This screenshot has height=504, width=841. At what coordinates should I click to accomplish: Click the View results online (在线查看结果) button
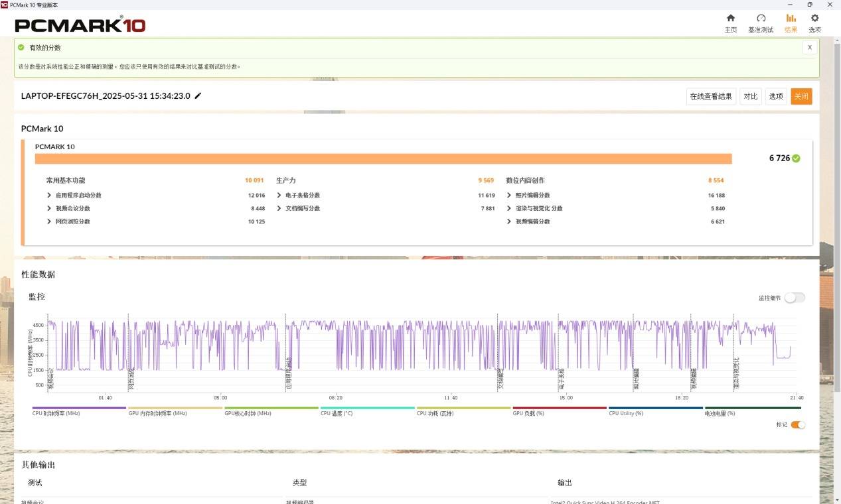click(x=711, y=97)
